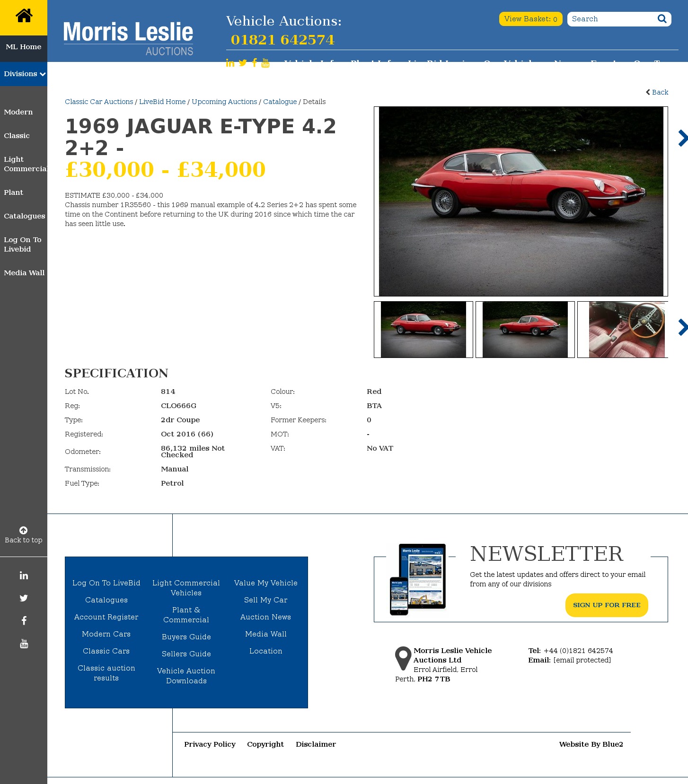Click LinkedIn icon in left sidebar
Image resolution: width=688 pixels, height=784 pixels.
(24, 575)
